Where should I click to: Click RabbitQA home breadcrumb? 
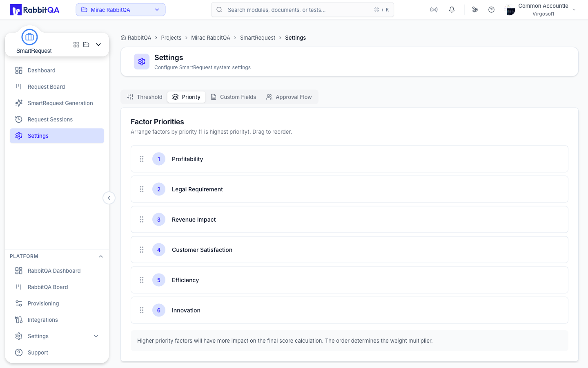coord(136,38)
